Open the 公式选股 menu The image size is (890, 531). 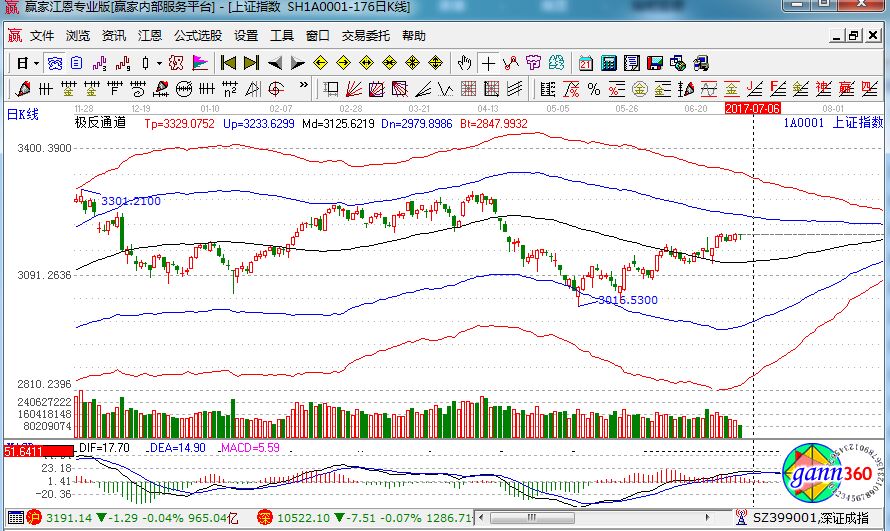[197, 35]
